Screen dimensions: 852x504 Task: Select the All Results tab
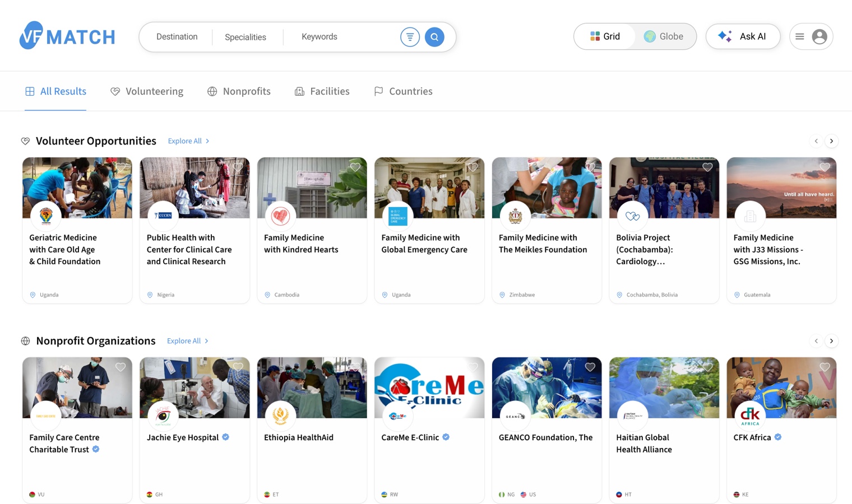[x=55, y=91]
